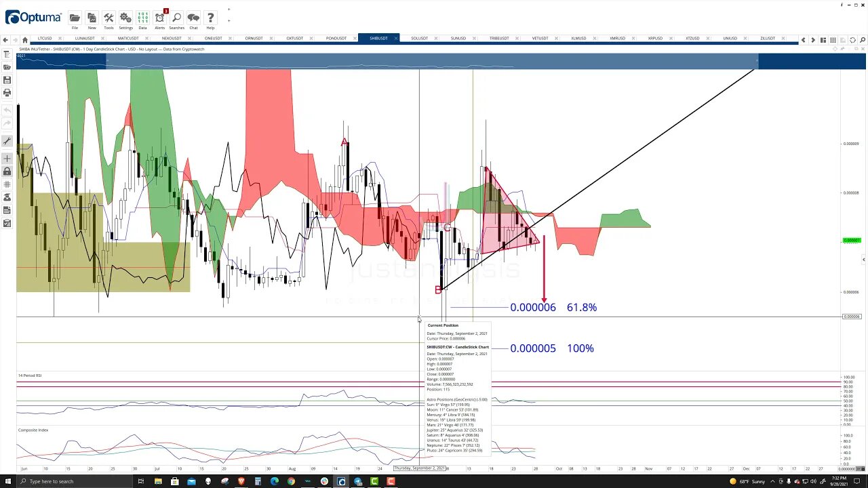Open the Alerts clock icon
This screenshot has height=488, width=868.
pos(160,18)
